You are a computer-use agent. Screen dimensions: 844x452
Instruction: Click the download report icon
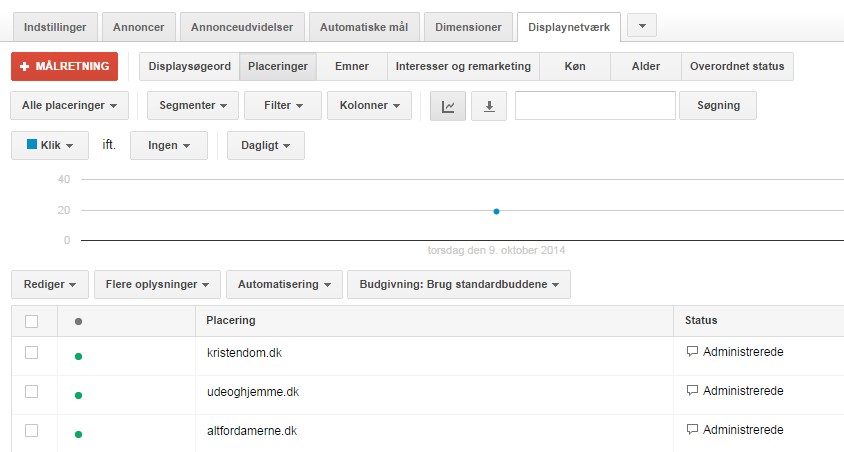489,105
